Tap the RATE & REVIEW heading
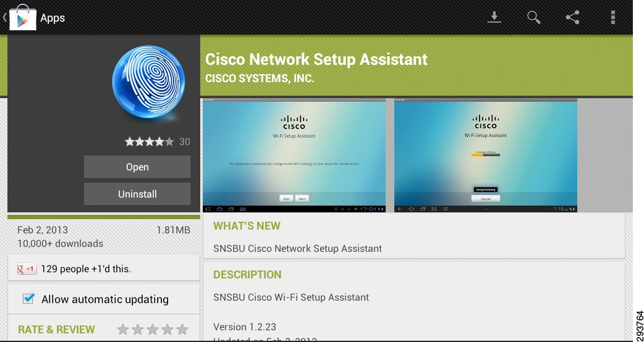Image resolution: width=644 pixels, height=342 pixels. [56, 330]
